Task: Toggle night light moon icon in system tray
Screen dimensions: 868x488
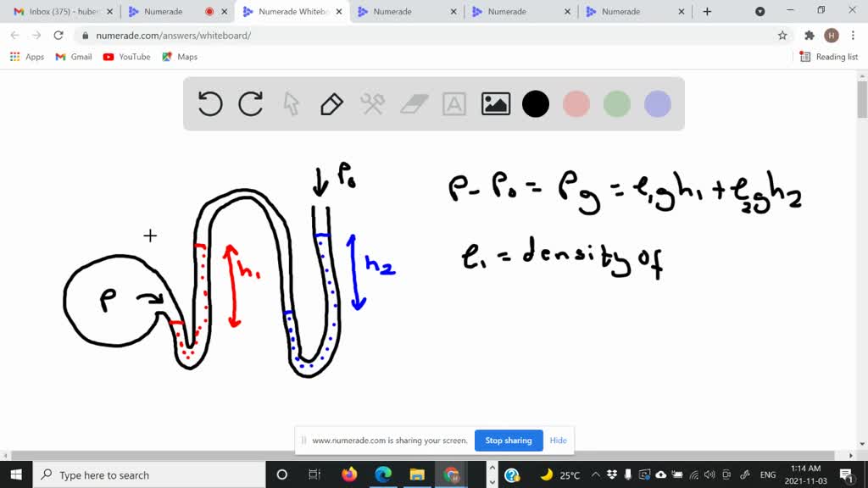Action: pos(548,474)
